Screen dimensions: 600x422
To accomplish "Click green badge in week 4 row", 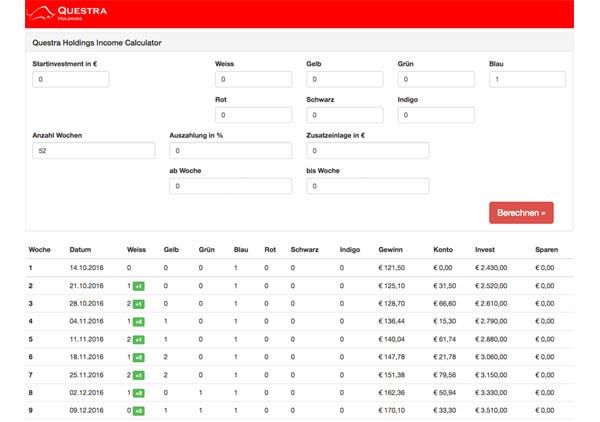I will (139, 322).
